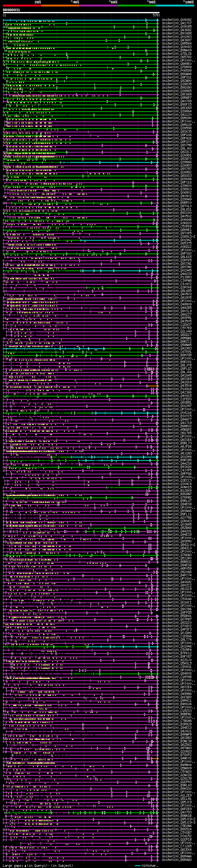Open the UniRef100_Q8L685 hit

[x=177, y=290]
